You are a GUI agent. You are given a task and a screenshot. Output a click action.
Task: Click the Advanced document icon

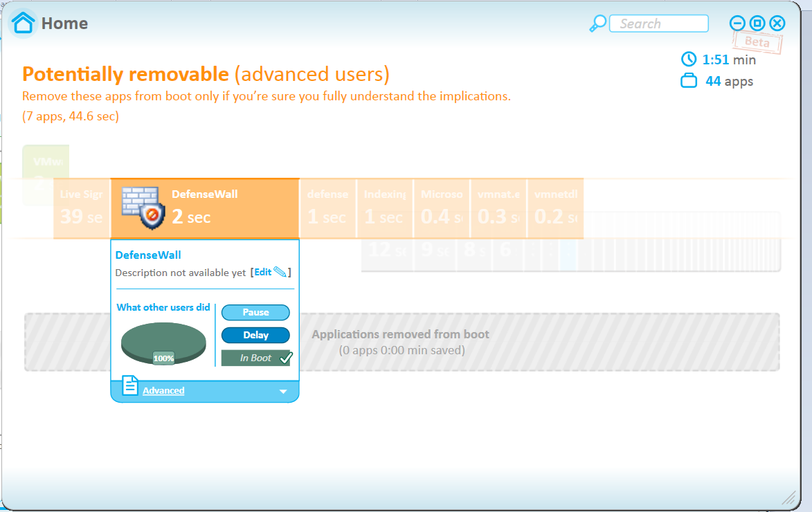point(130,385)
